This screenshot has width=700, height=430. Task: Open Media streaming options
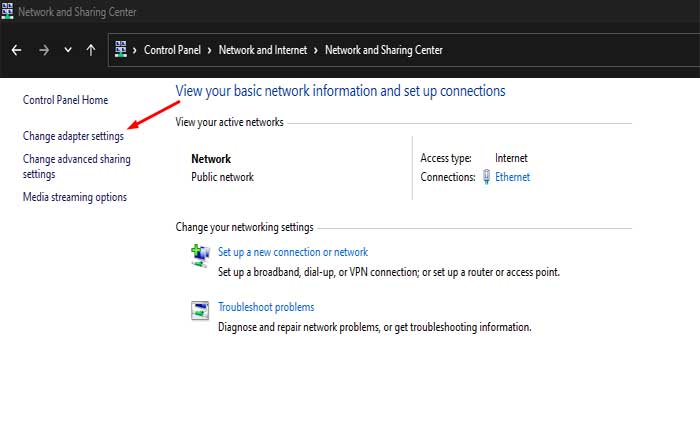click(75, 197)
